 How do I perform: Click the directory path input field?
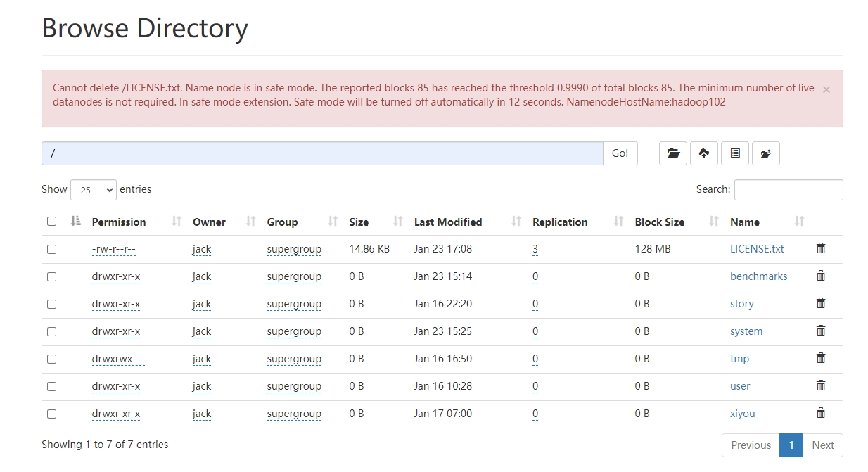tap(322, 153)
